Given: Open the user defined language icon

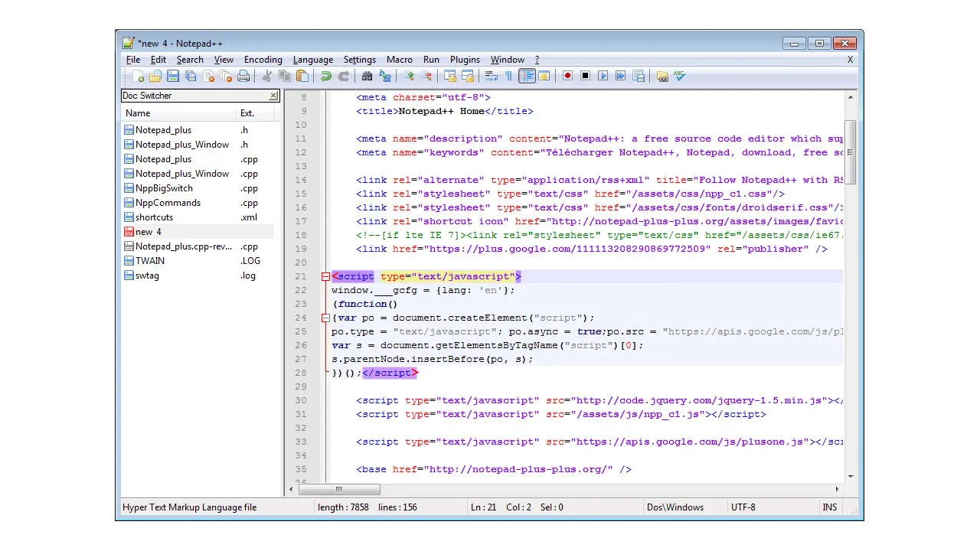Looking at the screenshot, I should point(544,76).
